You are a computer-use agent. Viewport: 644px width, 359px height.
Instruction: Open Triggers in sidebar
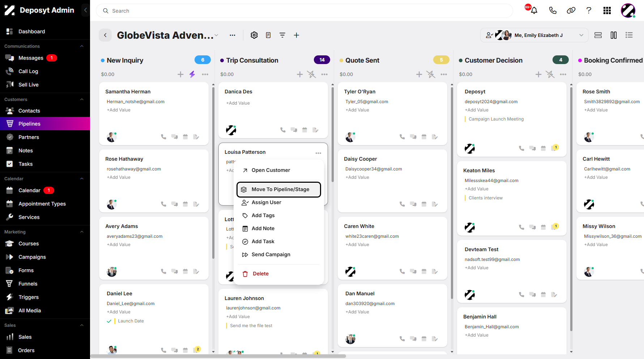coord(45,297)
